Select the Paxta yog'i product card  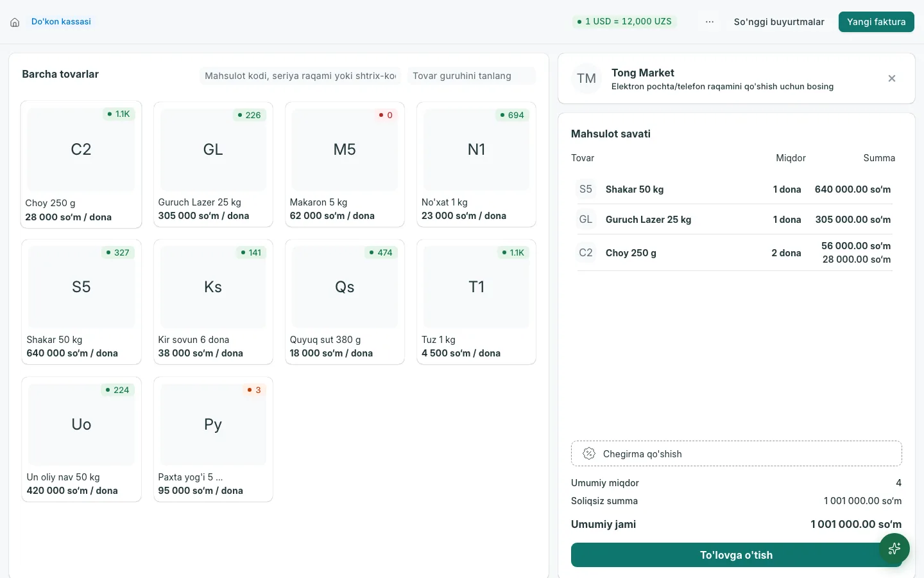213,439
